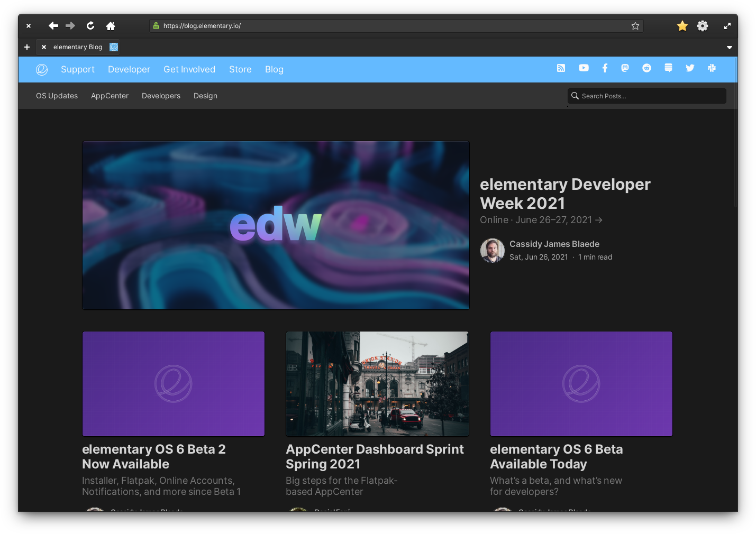Viewport: 756px width, 534px height.
Task: Click the elementary logo in the navbar
Action: [42, 69]
